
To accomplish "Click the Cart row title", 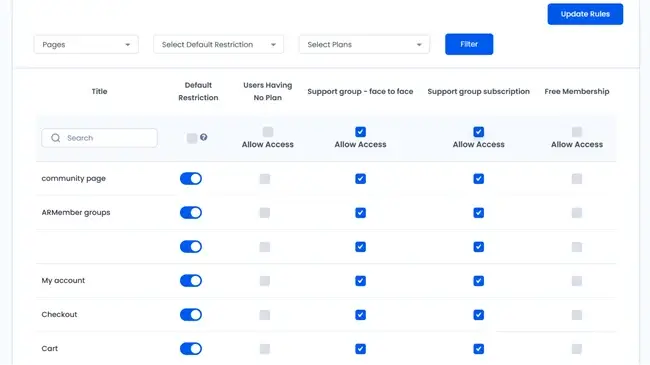I will coord(50,348).
